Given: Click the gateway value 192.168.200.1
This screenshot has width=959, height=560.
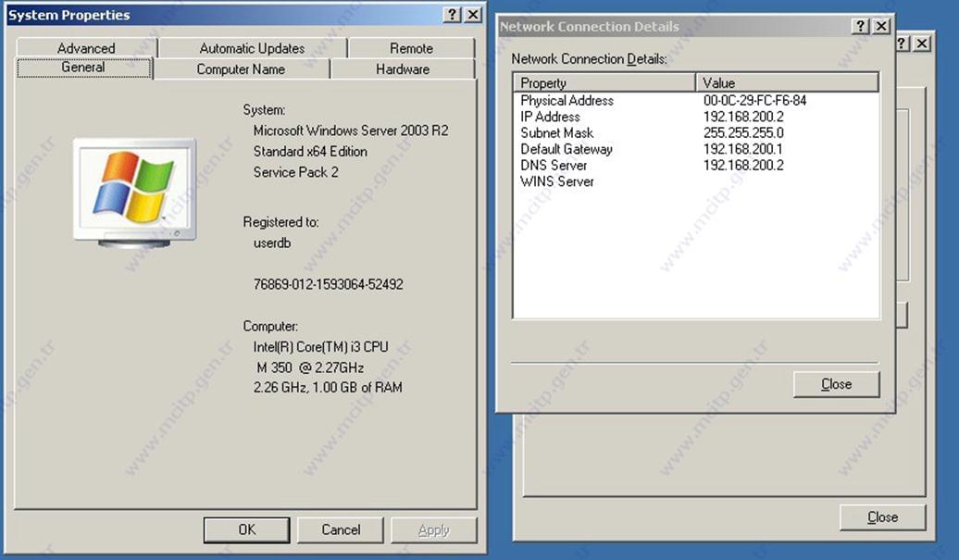Looking at the screenshot, I should (x=743, y=149).
